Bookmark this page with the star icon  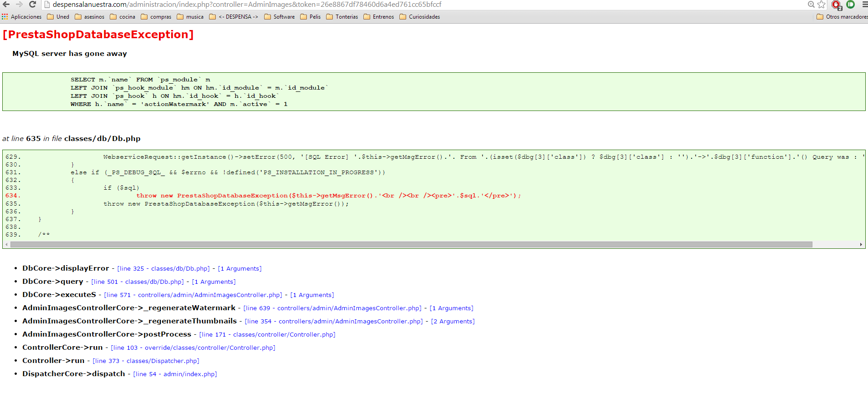coord(822,5)
